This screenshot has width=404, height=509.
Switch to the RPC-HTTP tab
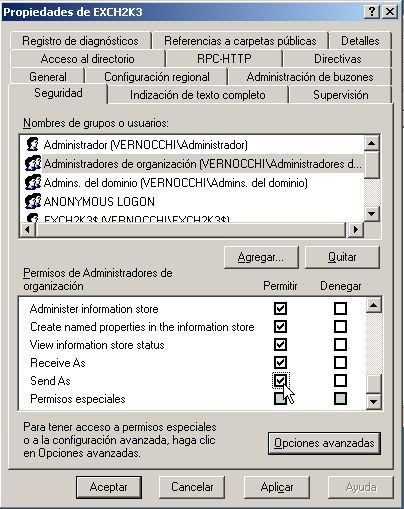tap(224, 59)
